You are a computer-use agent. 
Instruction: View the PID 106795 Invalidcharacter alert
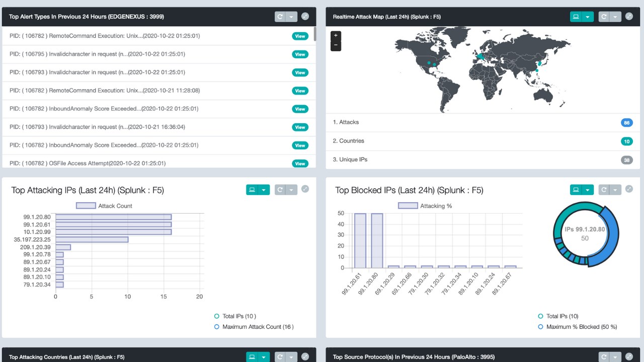[x=300, y=54]
